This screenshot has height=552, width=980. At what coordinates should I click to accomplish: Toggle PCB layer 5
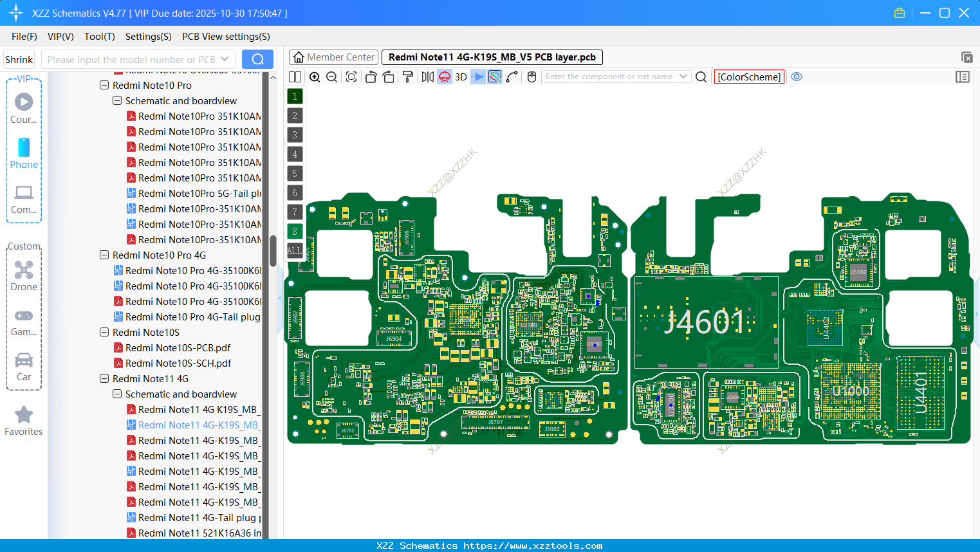pos(295,174)
